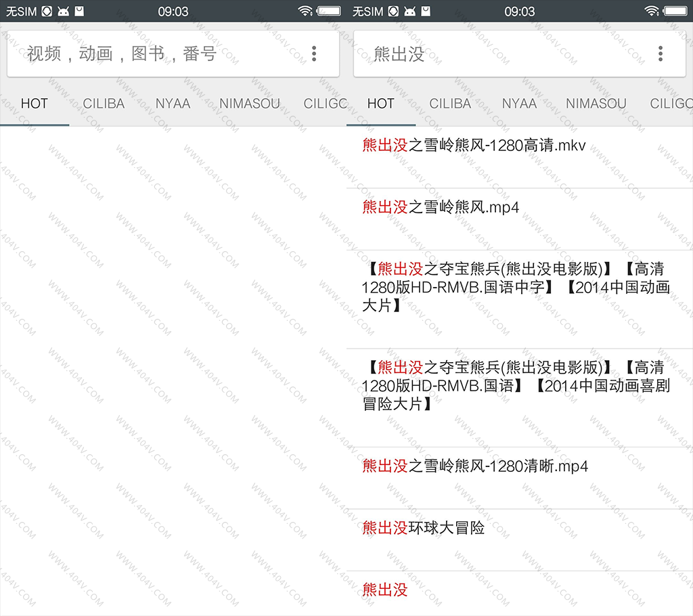The image size is (693, 616).
Task: Select the NIMASOU tab on the left screen
Action: pos(249,104)
